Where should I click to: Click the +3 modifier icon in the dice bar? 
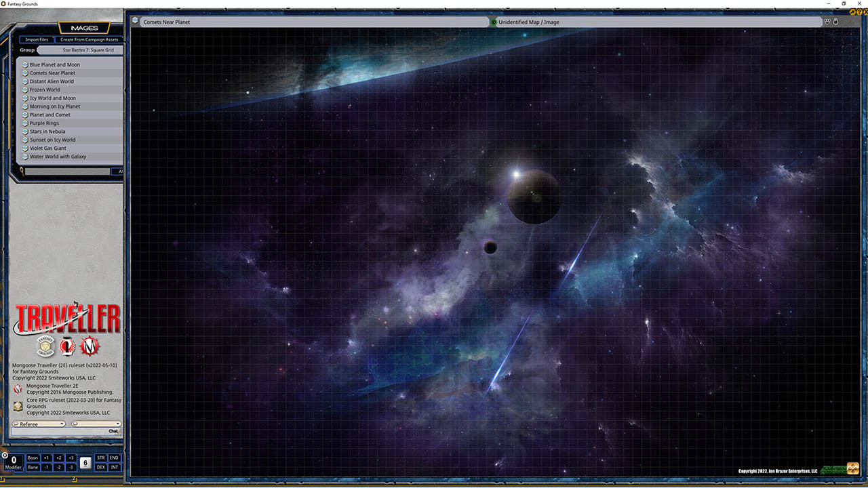[71, 457]
